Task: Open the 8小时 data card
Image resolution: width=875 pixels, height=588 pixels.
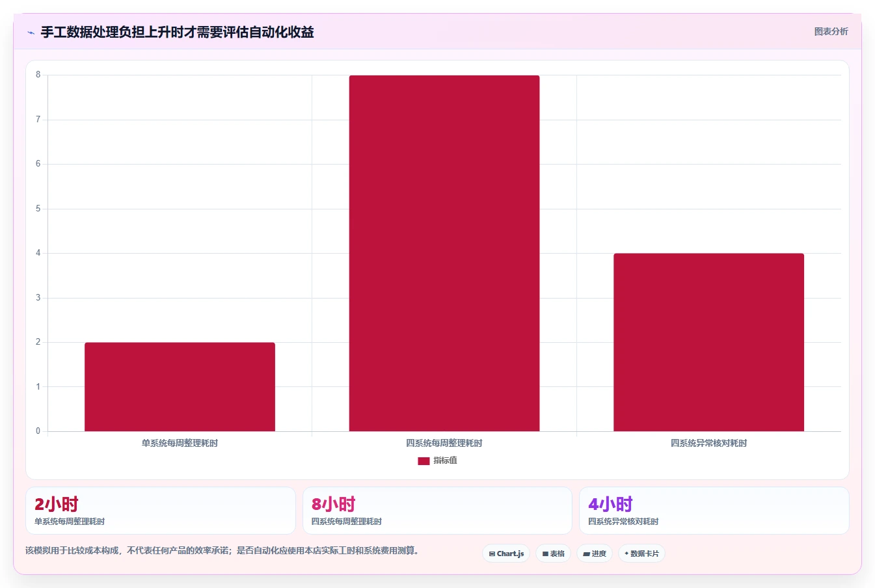Action: 437,511
